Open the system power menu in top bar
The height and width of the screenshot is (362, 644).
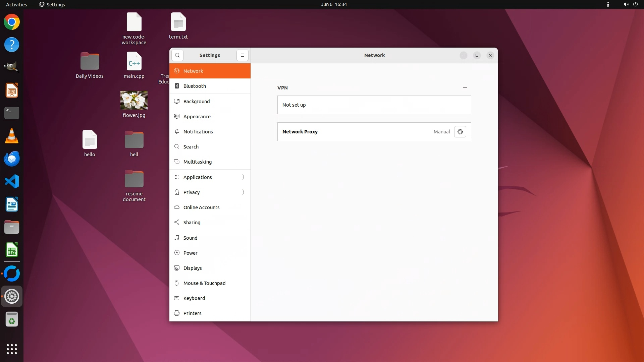tap(635, 4)
